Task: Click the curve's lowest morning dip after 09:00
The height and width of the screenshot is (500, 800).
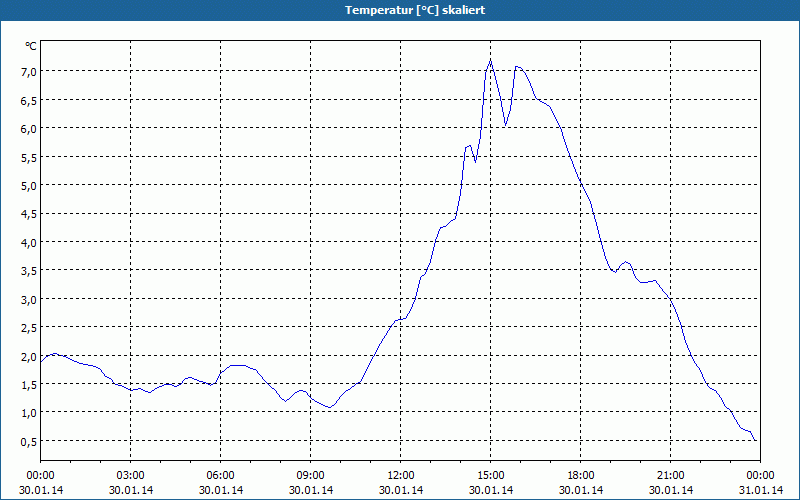Action: pos(330,407)
